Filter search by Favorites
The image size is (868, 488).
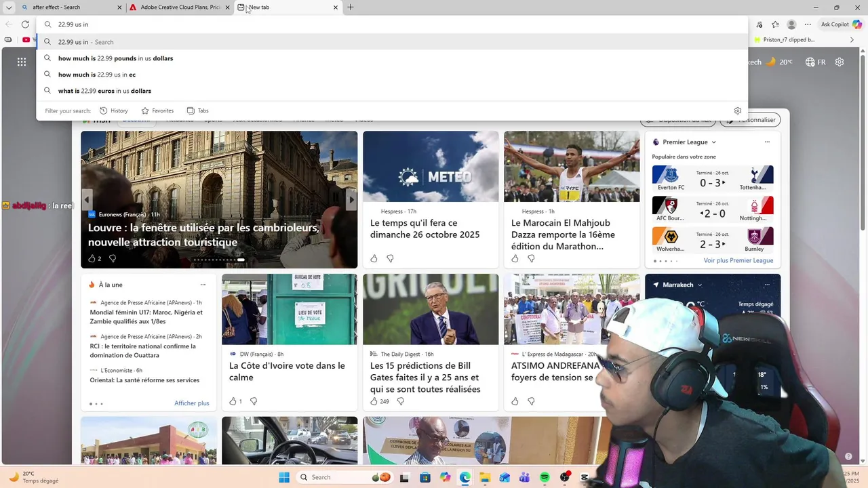(x=157, y=110)
